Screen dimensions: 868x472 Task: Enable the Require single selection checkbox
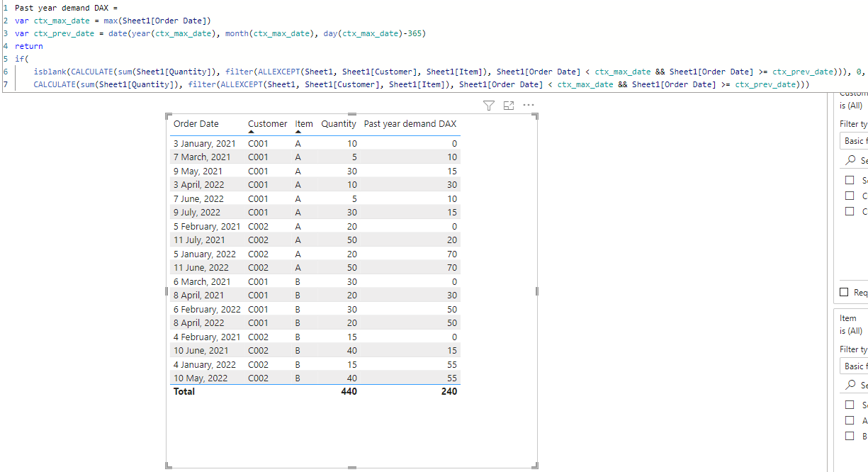[844, 292]
